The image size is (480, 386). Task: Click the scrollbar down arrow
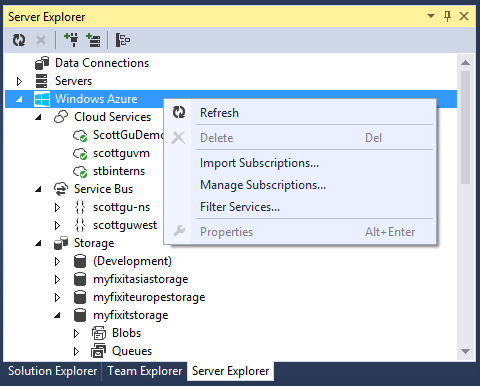pyautogui.click(x=465, y=351)
